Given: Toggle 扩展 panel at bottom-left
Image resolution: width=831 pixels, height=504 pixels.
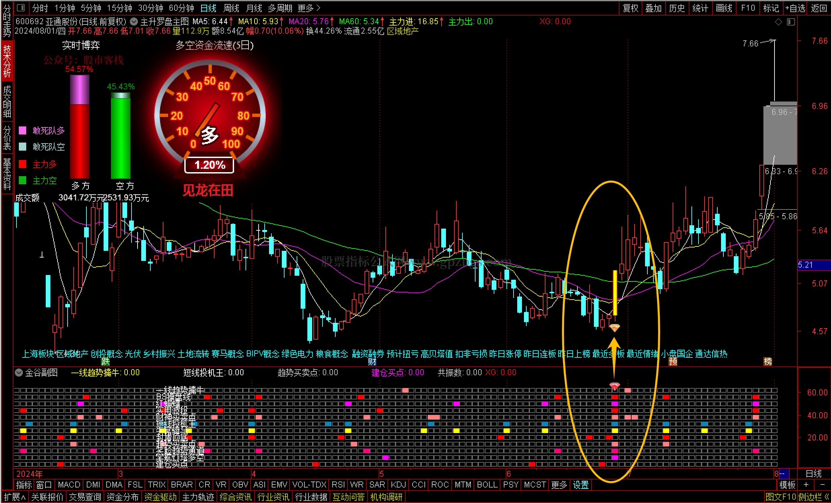Looking at the screenshot, I should 14,497.
